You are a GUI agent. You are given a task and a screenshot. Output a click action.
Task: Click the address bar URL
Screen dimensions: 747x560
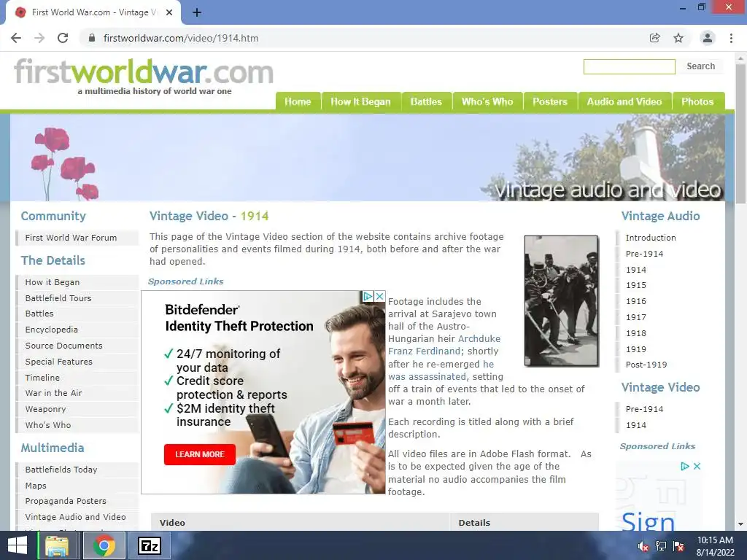tap(181, 38)
